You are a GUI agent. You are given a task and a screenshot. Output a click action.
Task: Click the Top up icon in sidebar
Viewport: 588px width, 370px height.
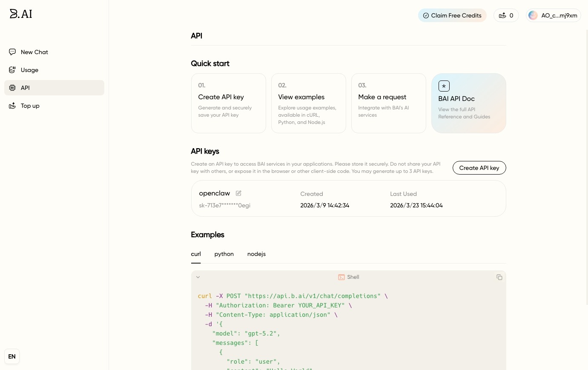coord(12,106)
